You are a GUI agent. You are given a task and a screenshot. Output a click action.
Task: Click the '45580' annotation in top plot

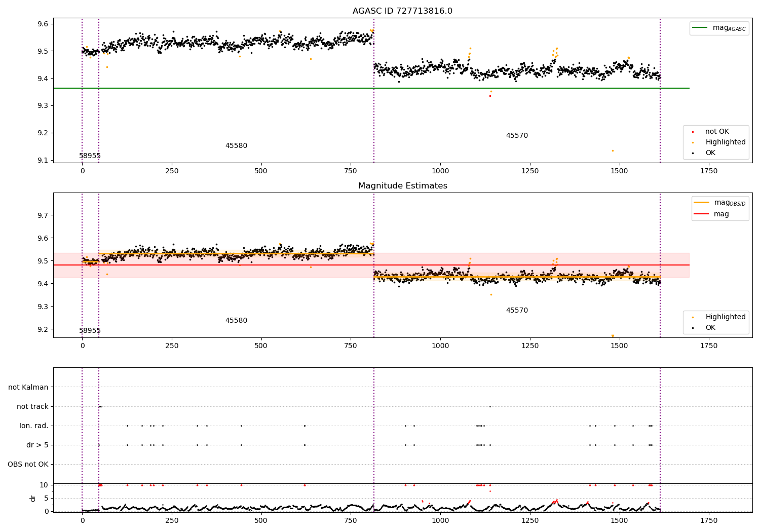(x=236, y=146)
